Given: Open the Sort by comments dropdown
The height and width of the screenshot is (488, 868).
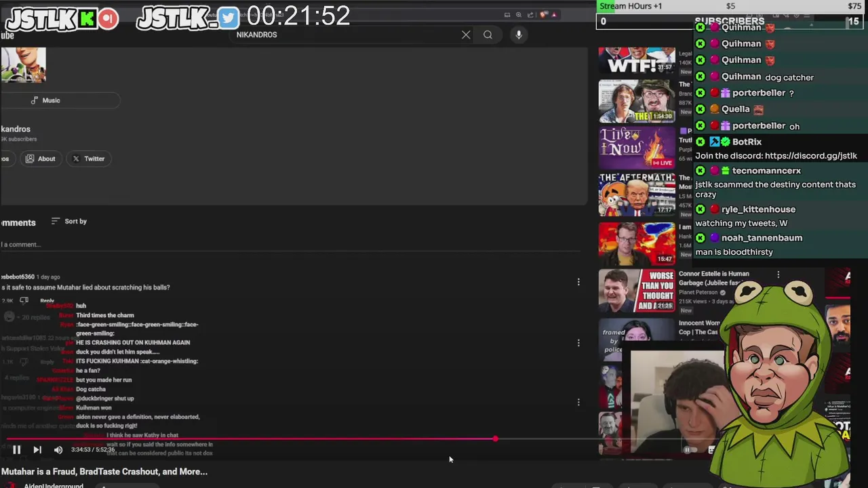Looking at the screenshot, I should point(69,221).
